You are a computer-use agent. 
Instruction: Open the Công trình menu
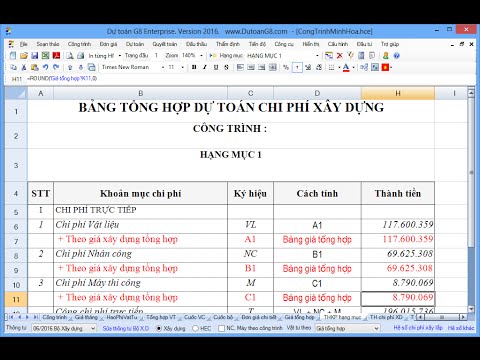pos(79,44)
